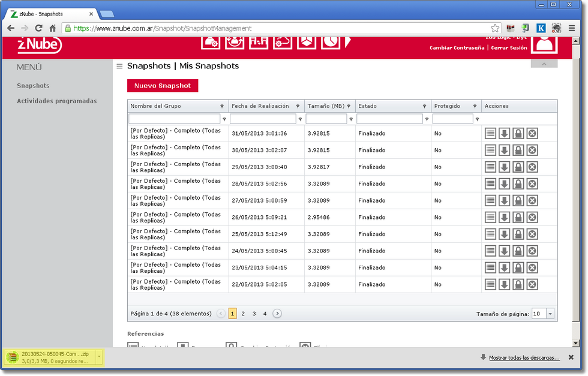Click lock icon for the 29/05/2013 snapshot
Screen dimensions: 588x376
click(518, 167)
